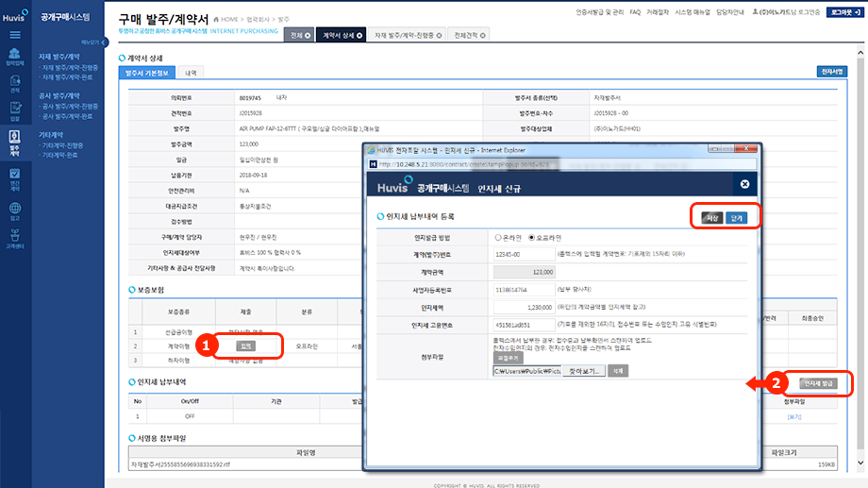Image resolution: width=868 pixels, height=488 pixels.
Task: Open the 협력업체 sidebar icon
Action: tap(15, 57)
